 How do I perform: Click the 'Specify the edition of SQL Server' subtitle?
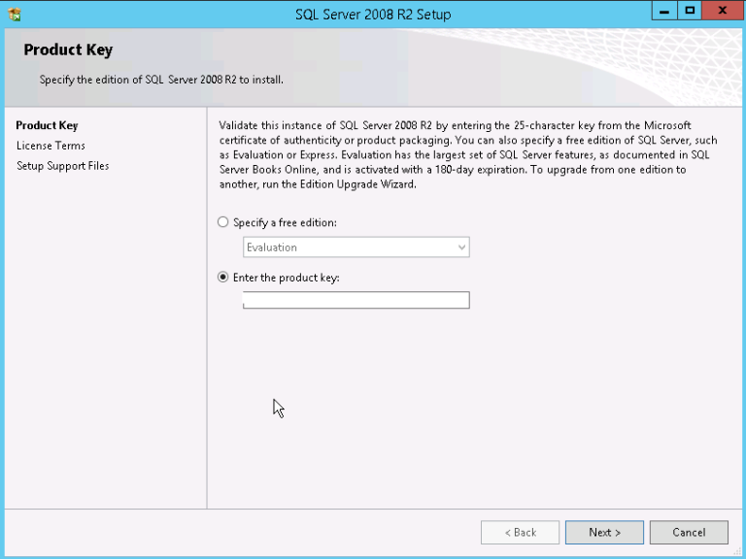[x=161, y=80]
